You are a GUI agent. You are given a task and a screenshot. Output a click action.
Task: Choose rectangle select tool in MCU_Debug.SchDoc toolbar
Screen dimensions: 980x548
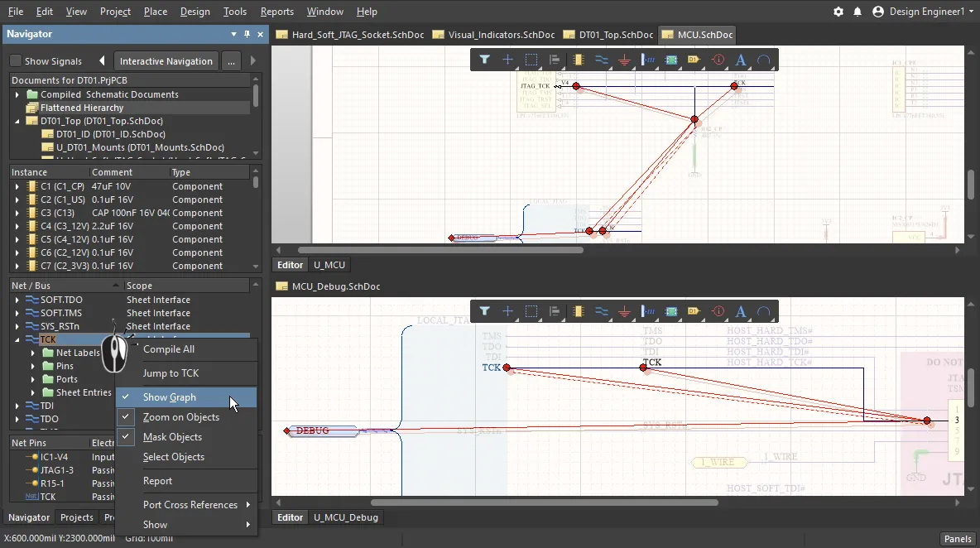pos(531,311)
